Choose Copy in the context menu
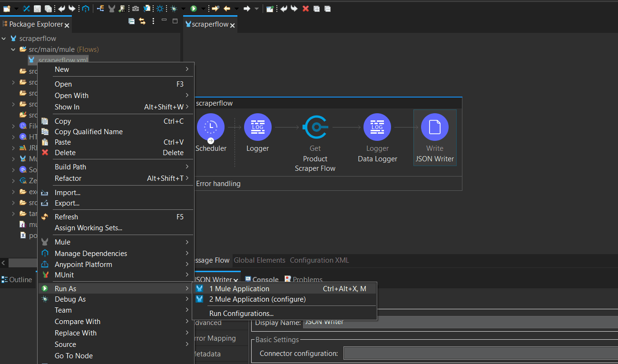 (117, 121)
